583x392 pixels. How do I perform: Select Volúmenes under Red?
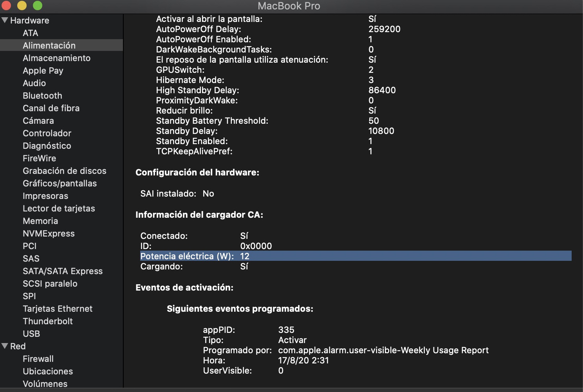(x=45, y=384)
